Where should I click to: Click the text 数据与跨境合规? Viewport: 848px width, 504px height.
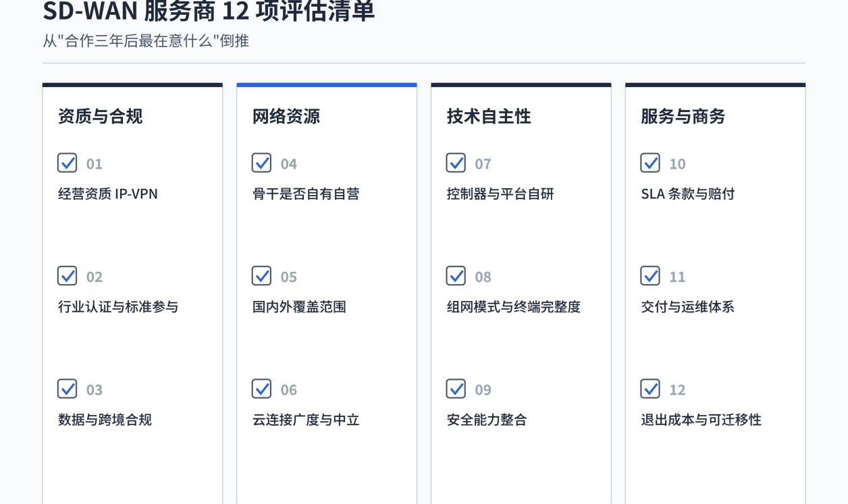[105, 420]
